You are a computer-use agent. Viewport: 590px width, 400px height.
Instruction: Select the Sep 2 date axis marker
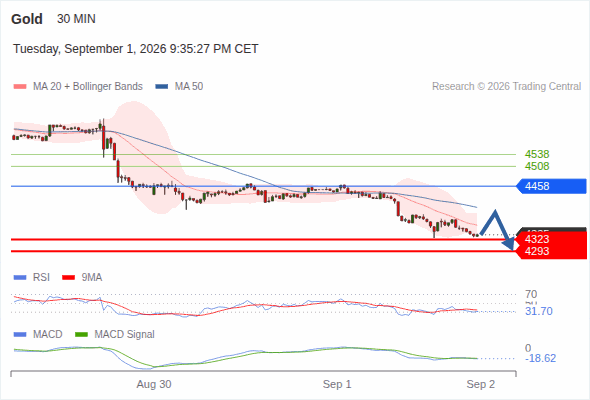(481, 384)
